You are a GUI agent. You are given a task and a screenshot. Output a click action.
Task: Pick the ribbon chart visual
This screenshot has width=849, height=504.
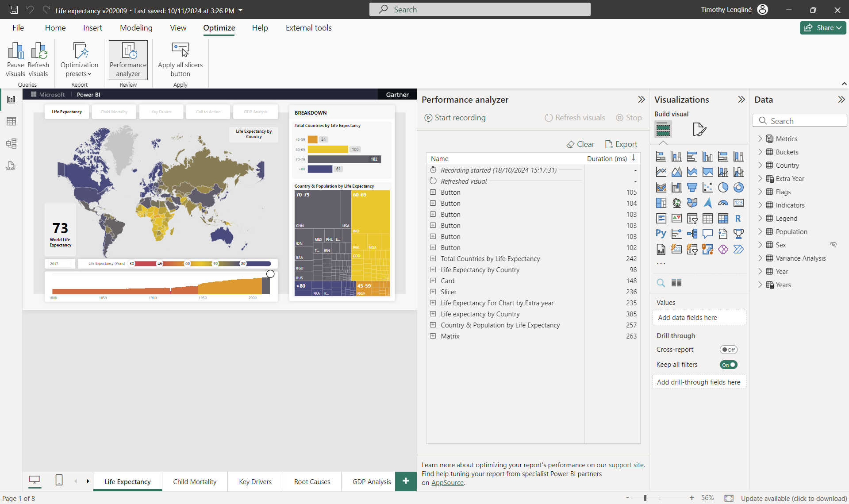[x=661, y=188]
